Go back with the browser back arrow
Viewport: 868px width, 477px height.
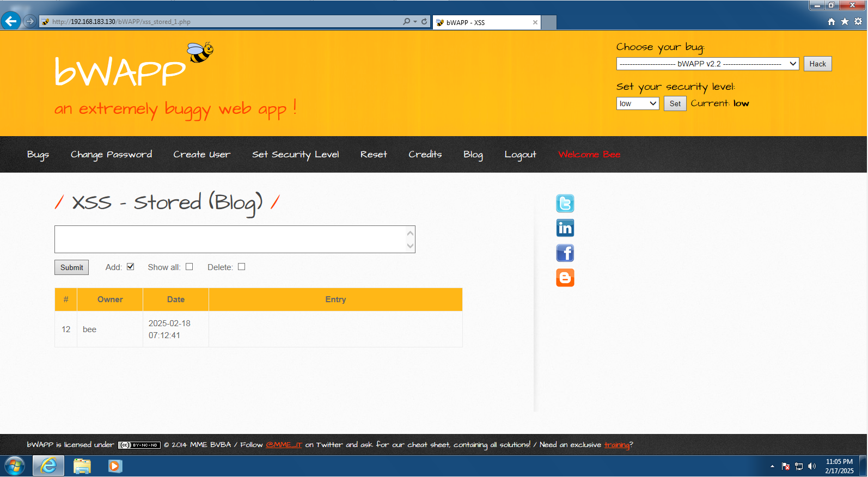point(11,21)
